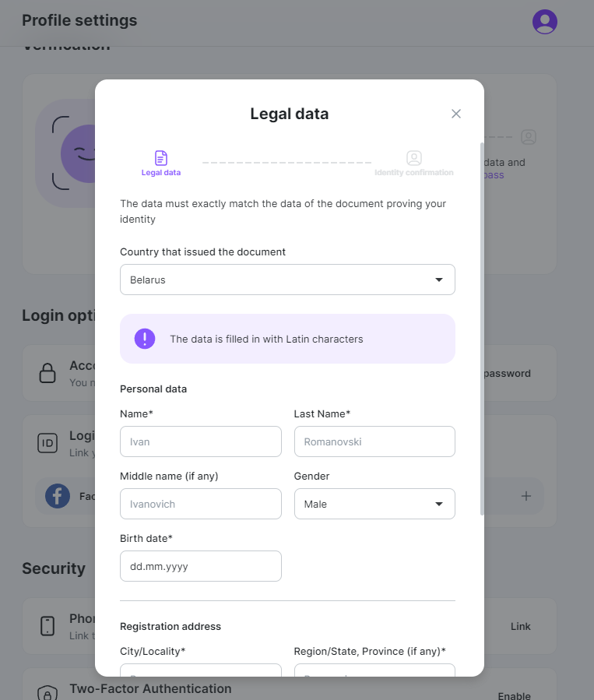
Task: Click the Belarus country dropdown arrow
Action: (x=439, y=280)
